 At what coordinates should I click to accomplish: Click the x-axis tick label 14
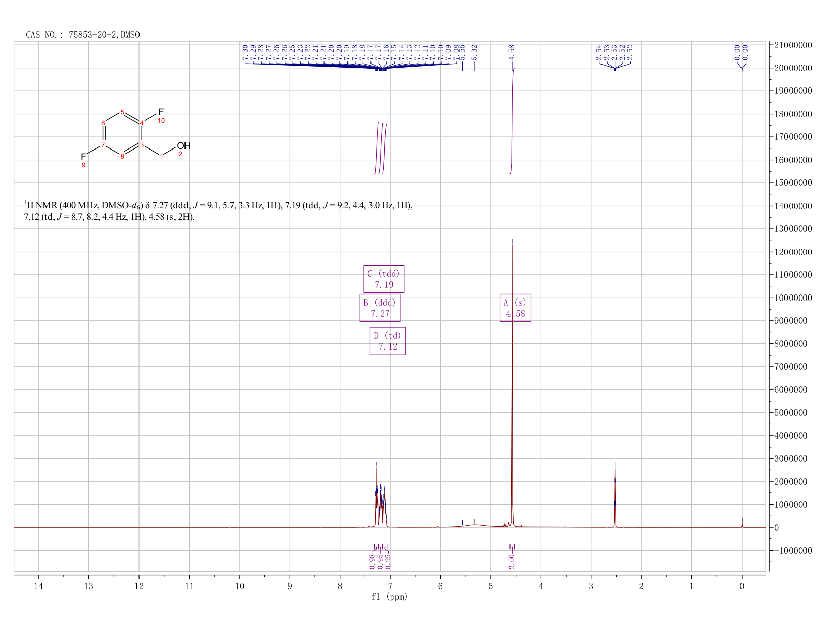click(x=38, y=586)
